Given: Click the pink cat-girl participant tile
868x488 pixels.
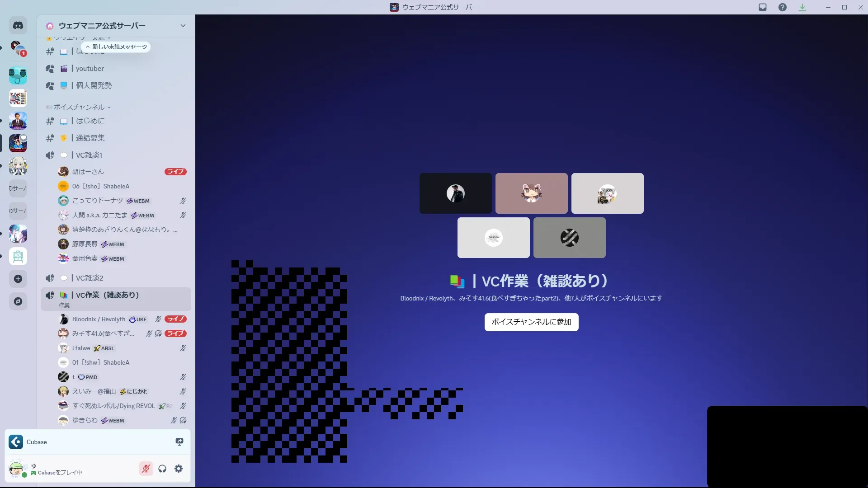Looking at the screenshot, I should [x=531, y=193].
